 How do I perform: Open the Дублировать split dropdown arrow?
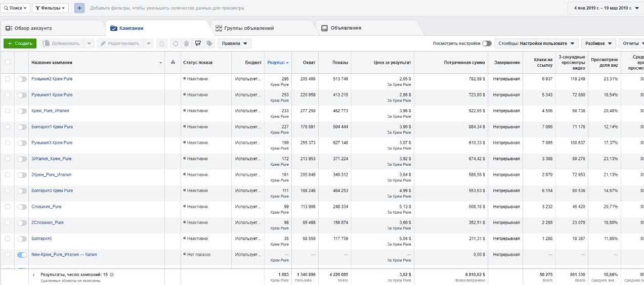click(x=89, y=43)
